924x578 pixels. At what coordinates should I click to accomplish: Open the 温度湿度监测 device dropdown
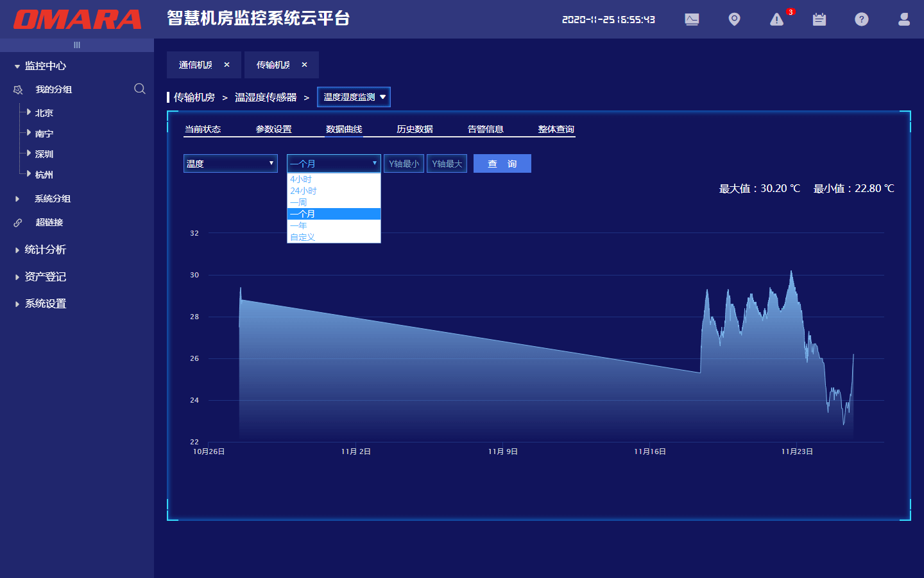pos(354,97)
